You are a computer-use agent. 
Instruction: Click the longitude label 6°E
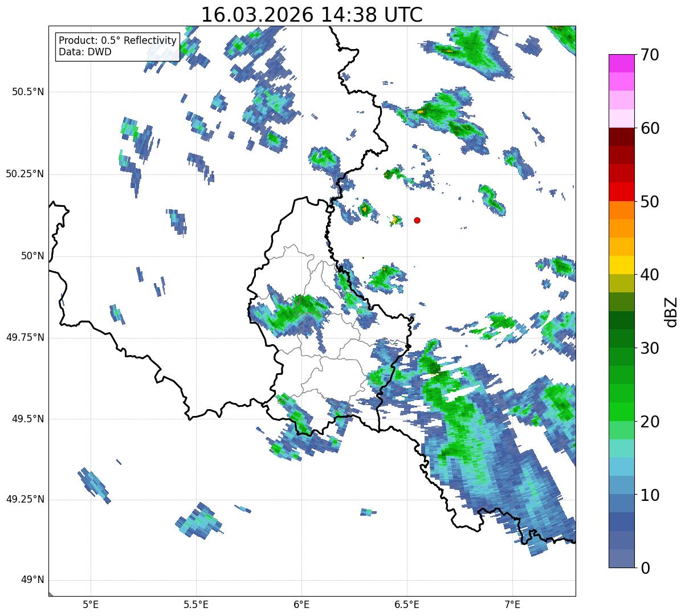(301, 605)
